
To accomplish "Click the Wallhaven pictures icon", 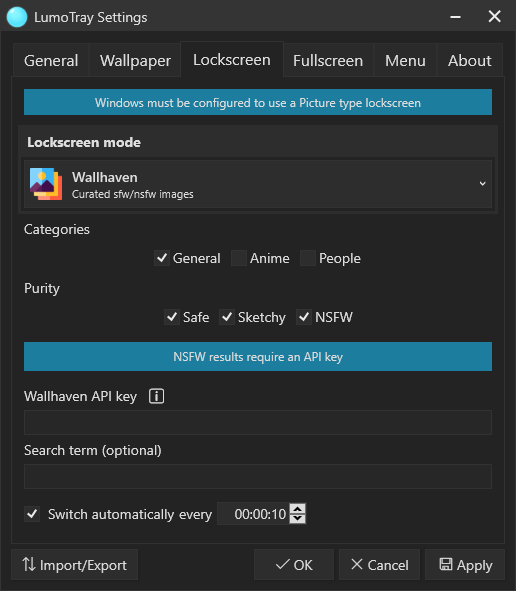I will click(46, 184).
